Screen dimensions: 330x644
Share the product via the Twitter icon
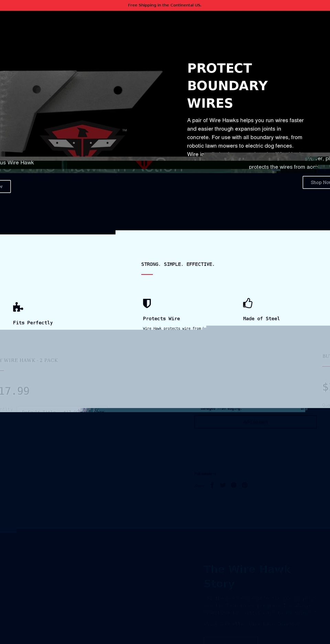tap(223, 485)
